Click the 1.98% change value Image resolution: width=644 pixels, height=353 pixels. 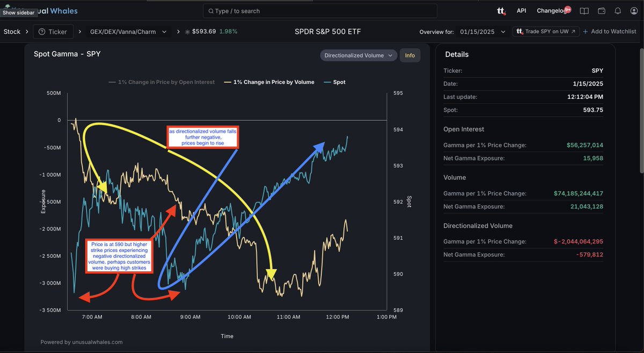[x=228, y=32]
